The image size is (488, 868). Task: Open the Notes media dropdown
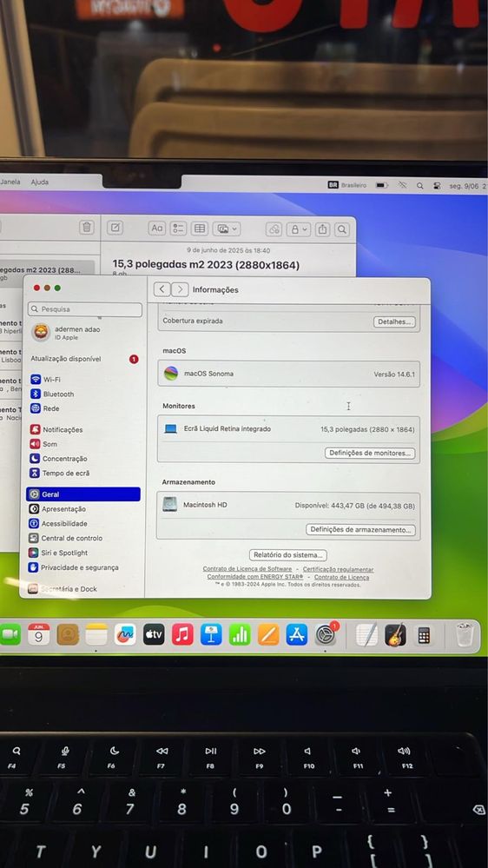227,228
